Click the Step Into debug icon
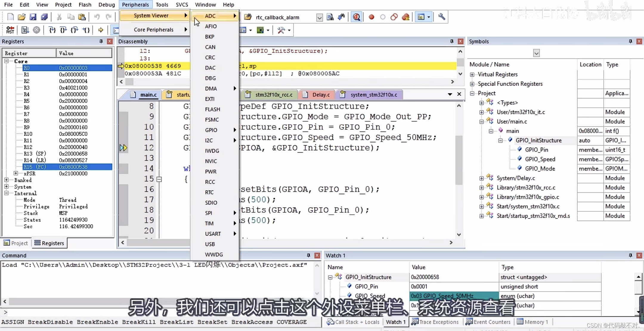Image resolution: width=644 pixels, height=331 pixels. click(52, 30)
